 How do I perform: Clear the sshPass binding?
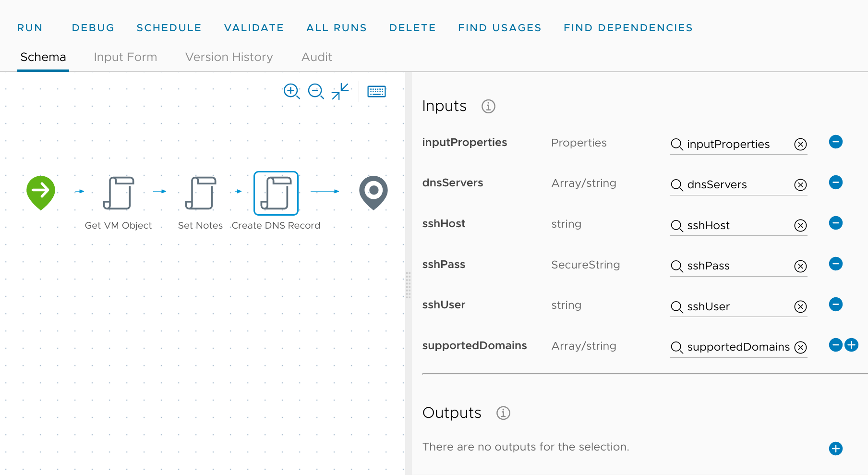pos(800,266)
